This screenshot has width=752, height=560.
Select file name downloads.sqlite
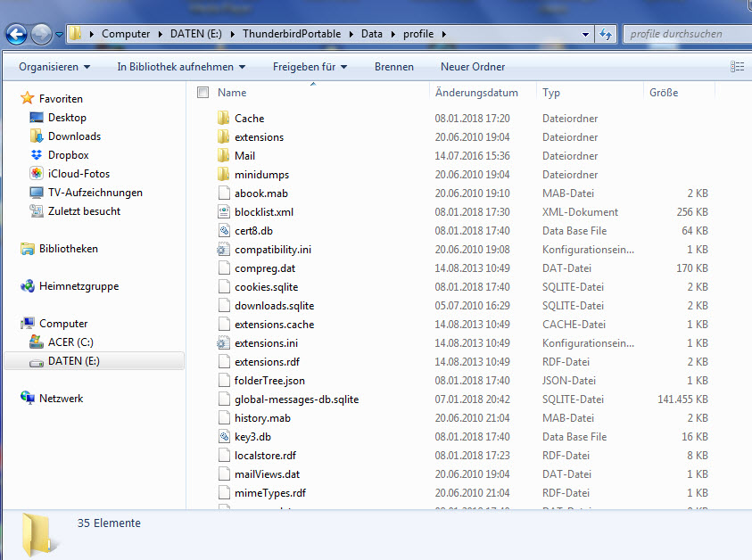(275, 306)
